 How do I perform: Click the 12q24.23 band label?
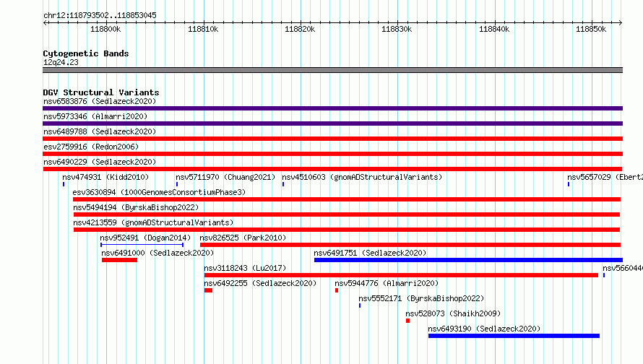pyautogui.click(x=61, y=62)
